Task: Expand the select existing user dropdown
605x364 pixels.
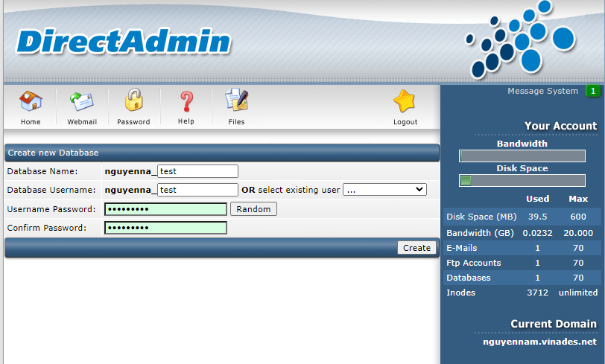Action: [x=384, y=190]
